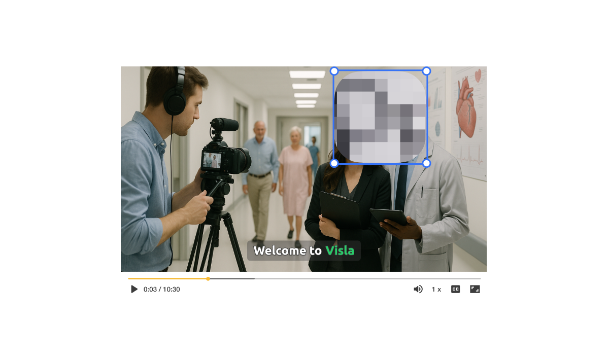Select the pixelated face blur overlay
Image resolution: width=609 pixels, height=364 pixels.
pos(380,117)
